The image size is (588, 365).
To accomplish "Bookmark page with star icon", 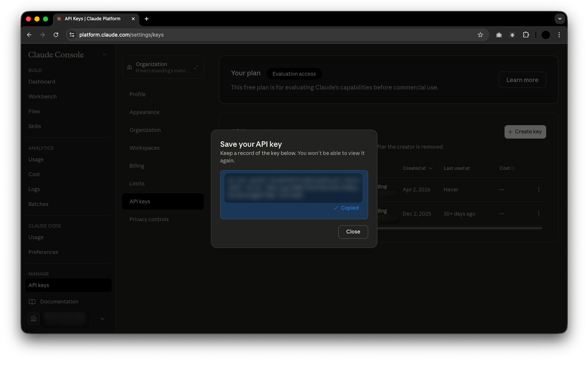I will click(480, 35).
